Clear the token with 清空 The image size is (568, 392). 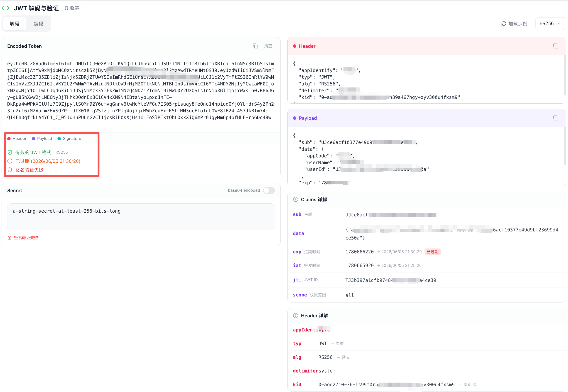[x=268, y=46]
